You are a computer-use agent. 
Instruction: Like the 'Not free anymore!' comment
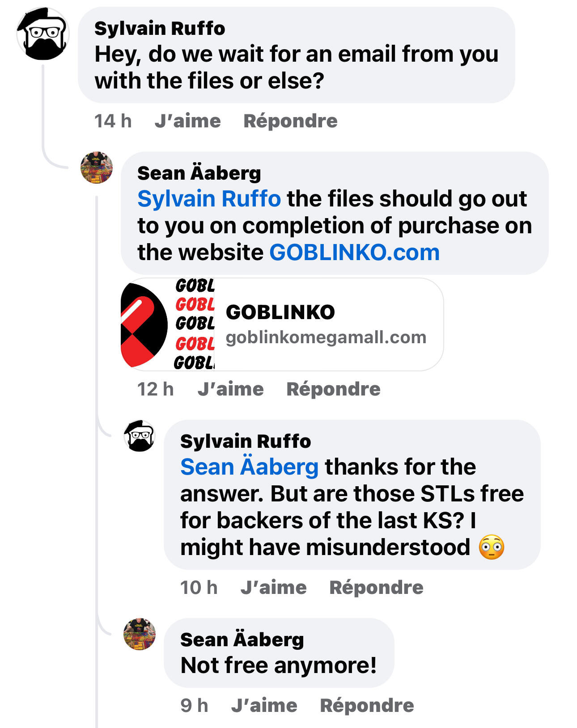[x=264, y=706]
